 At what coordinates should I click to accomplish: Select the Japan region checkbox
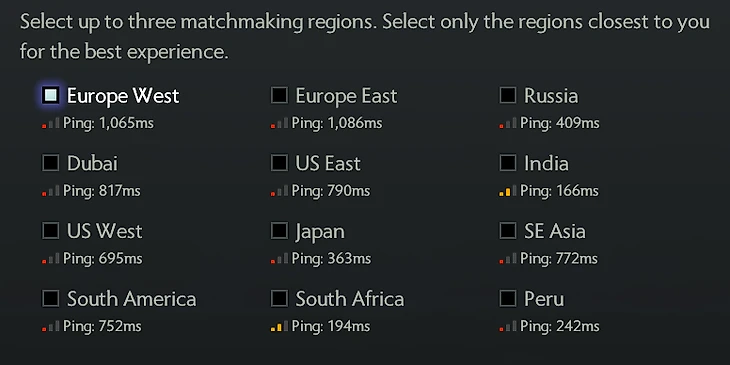(x=279, y=230)
